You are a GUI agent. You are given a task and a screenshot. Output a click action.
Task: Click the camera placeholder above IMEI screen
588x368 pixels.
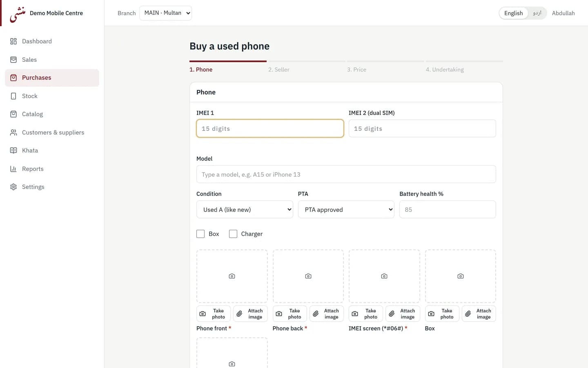pos(384,276)
